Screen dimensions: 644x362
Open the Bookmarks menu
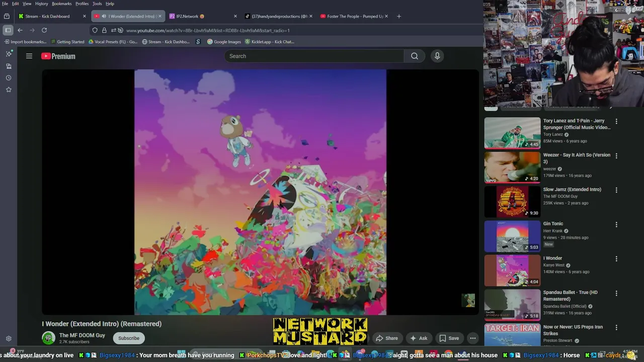click(61, 4)
